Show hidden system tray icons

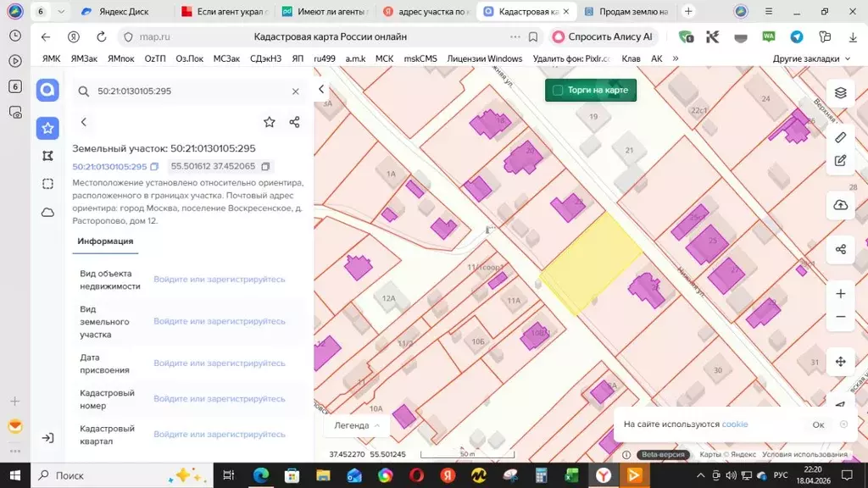point(700,475)
